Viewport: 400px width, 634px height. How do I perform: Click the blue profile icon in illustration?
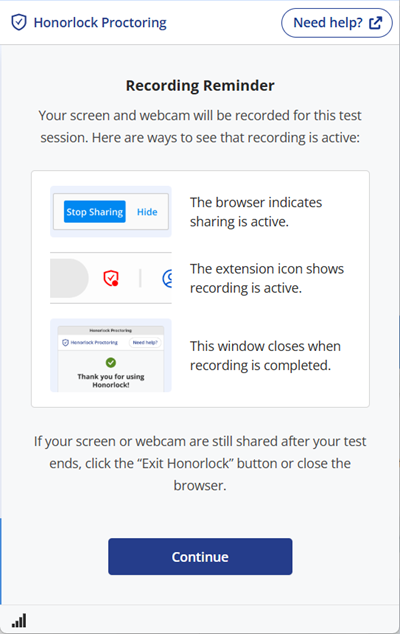pos(167,278)
